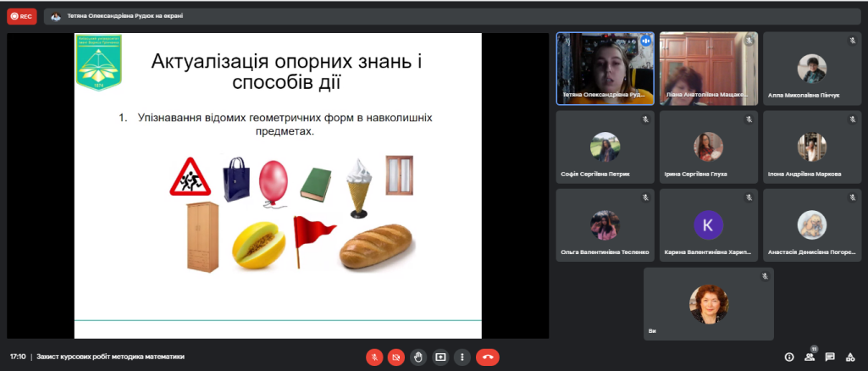Leave the call with the red hang-up button

click(x=487, y=357)
